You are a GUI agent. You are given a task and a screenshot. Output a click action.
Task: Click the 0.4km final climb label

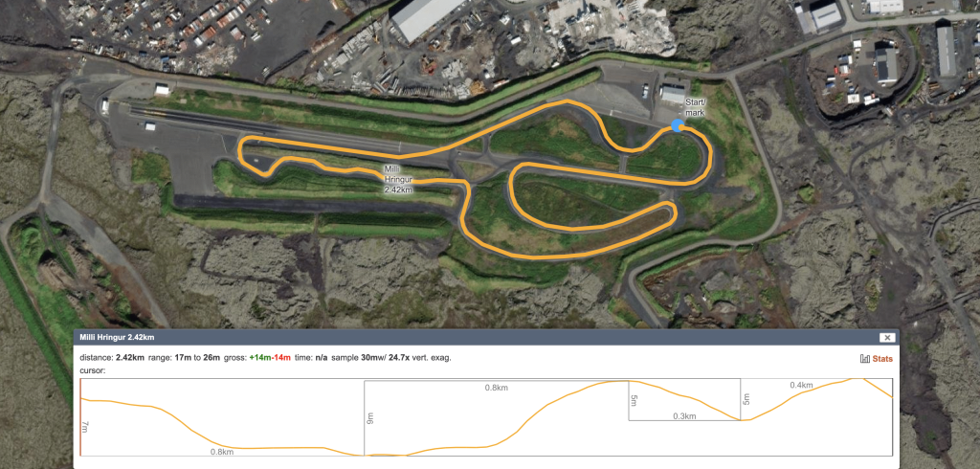(x=801, y=385)
